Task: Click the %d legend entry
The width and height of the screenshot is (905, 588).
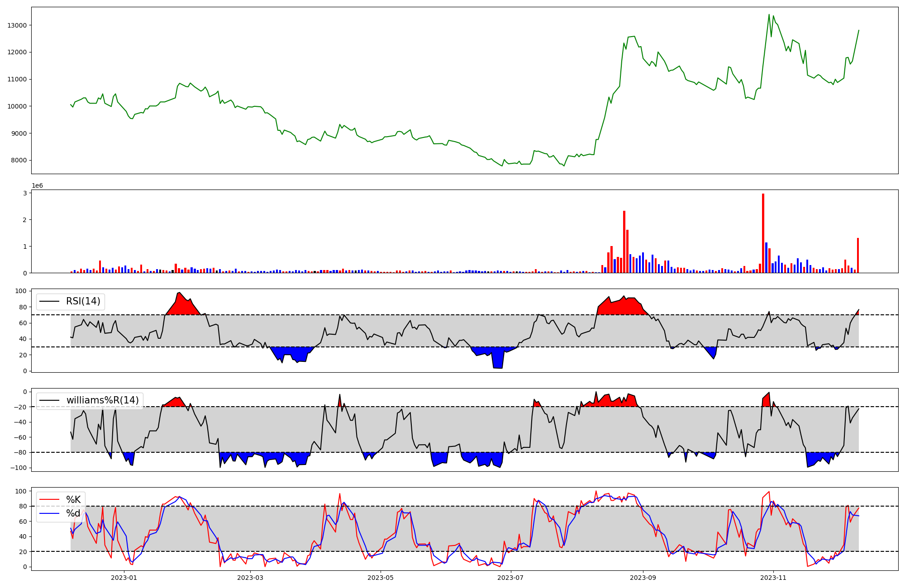Action: [x=73, y=513]
